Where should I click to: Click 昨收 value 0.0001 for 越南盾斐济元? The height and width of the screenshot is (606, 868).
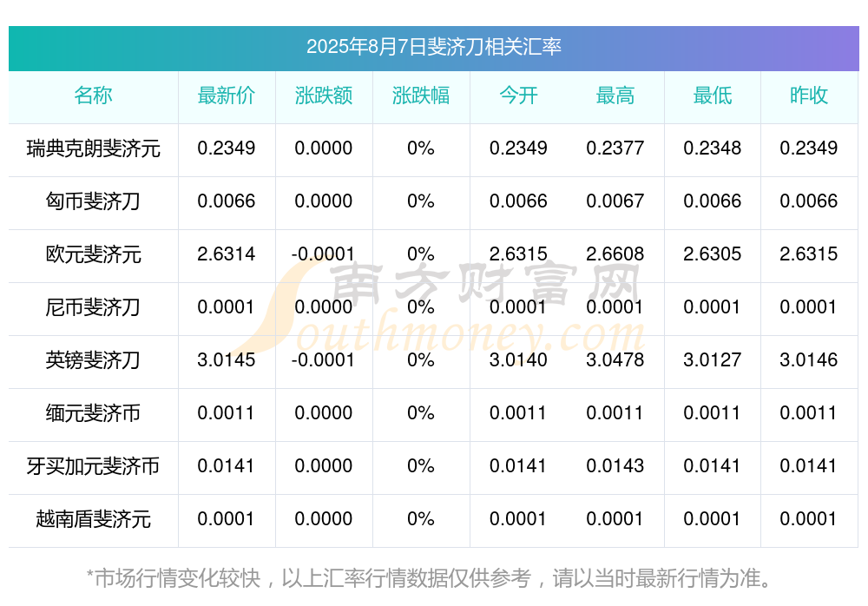[x=808, y=518]
